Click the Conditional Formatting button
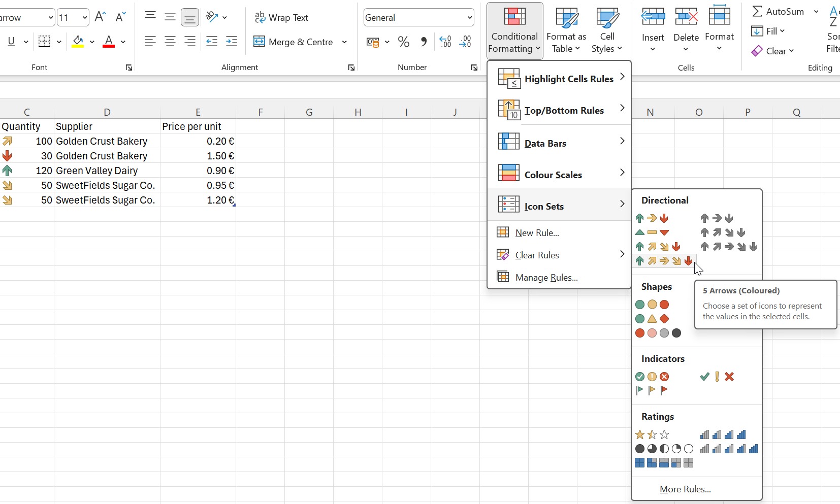This screenshot has width=840, height=504. tap(514, 30)
